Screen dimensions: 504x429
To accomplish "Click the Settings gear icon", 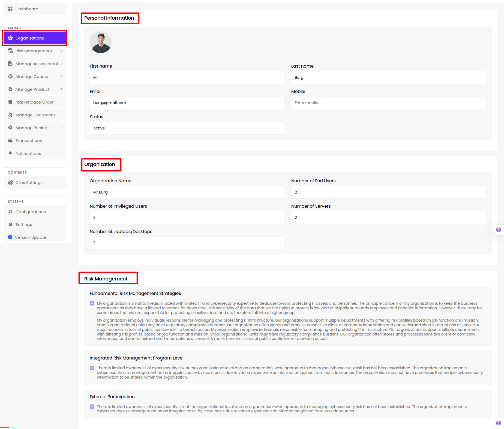I will click(10, 225).
